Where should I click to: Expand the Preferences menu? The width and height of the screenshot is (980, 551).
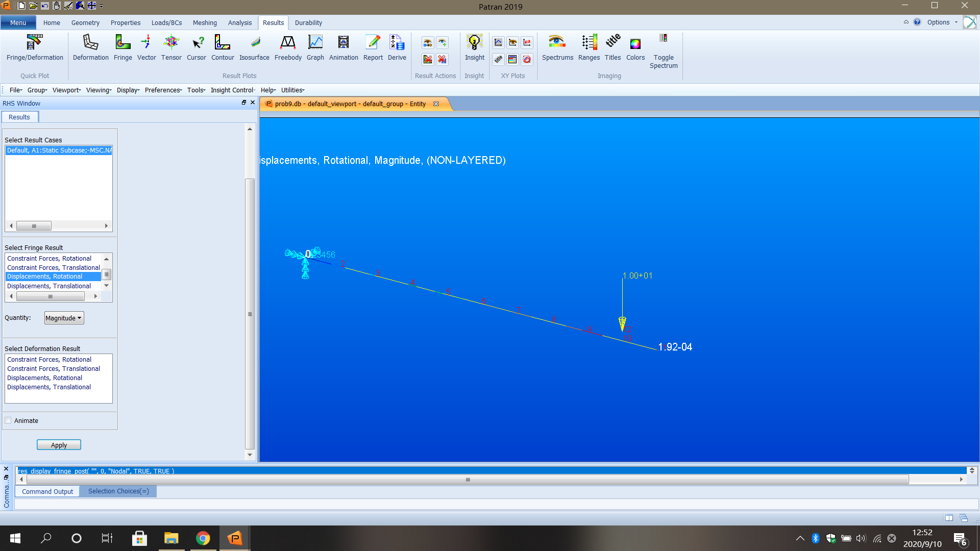pos(163,90)
